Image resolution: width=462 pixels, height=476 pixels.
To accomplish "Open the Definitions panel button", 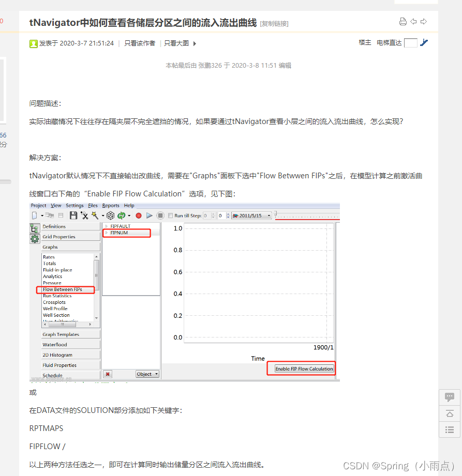I will 70,226.
